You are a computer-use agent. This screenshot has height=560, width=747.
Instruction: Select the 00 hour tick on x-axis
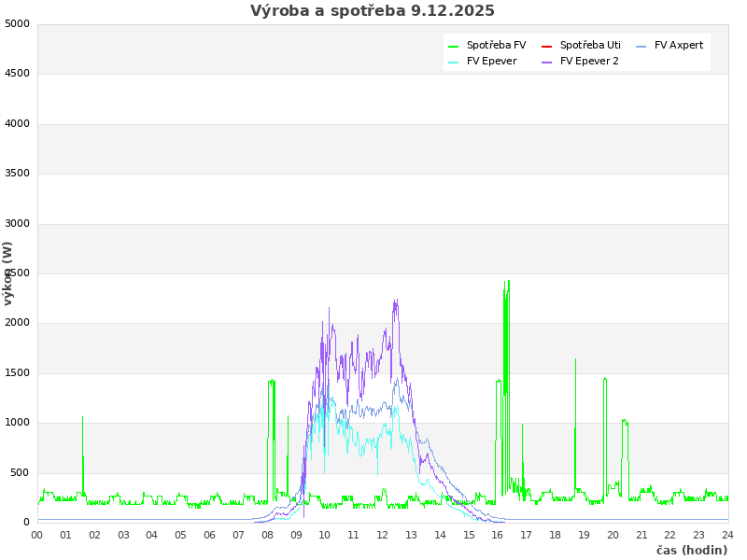click(x=37, y=535)
